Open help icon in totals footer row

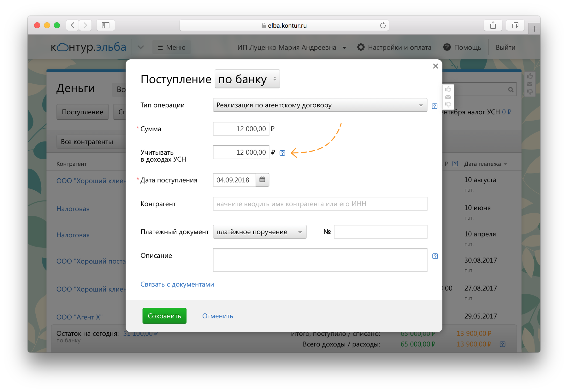502,344
